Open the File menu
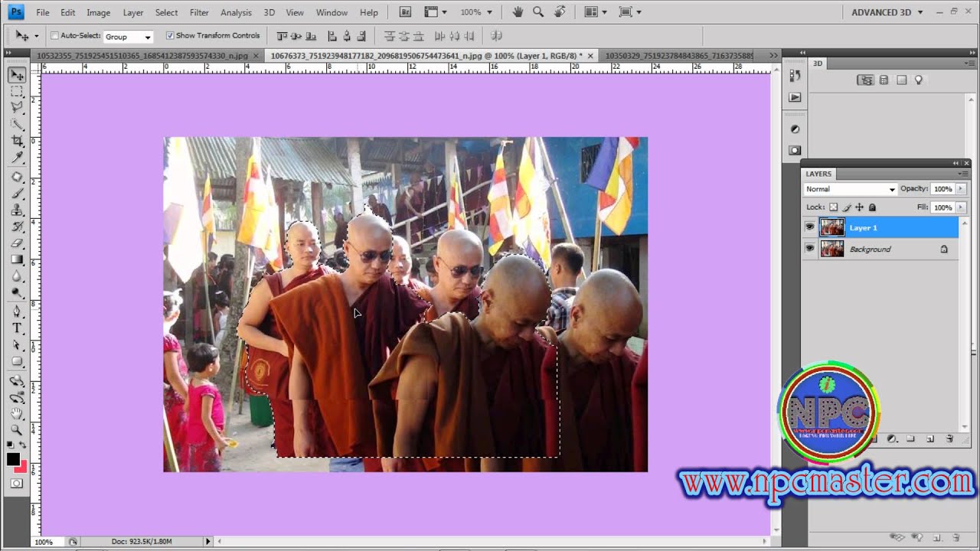The height and width of the screenshot is (551, 980). coord(43,12)
